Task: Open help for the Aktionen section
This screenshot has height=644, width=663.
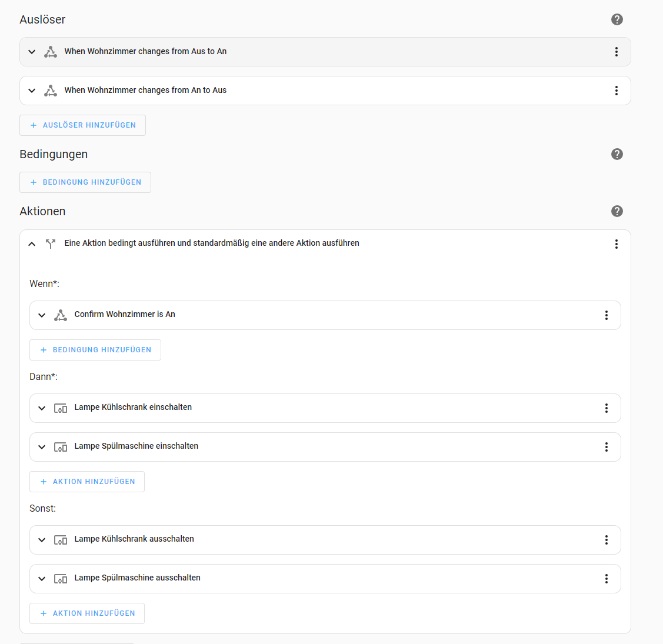Action: coord(617,211)
